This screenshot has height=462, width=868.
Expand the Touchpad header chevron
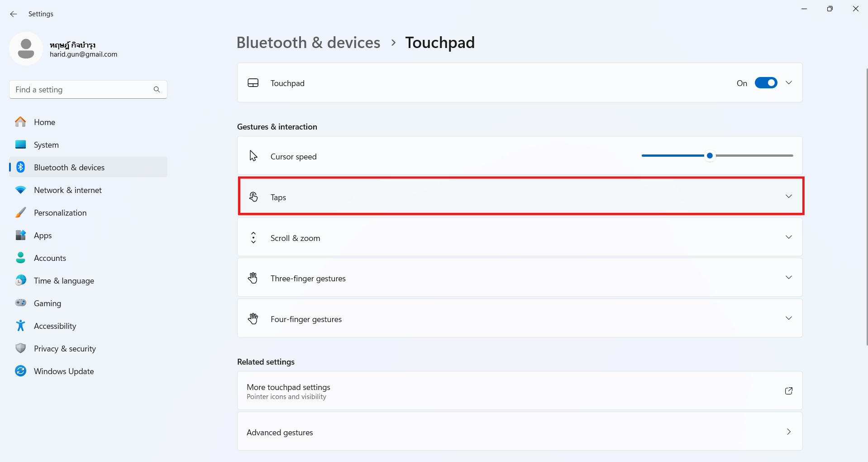click(x=789, y=83)
